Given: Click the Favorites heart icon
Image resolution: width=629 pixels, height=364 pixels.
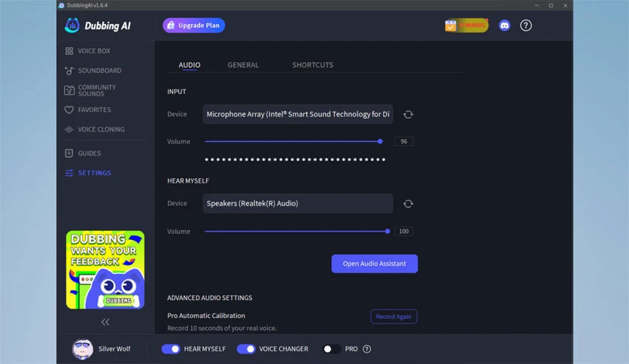Looking at the screenshot, I should click(x=69, y=110).
